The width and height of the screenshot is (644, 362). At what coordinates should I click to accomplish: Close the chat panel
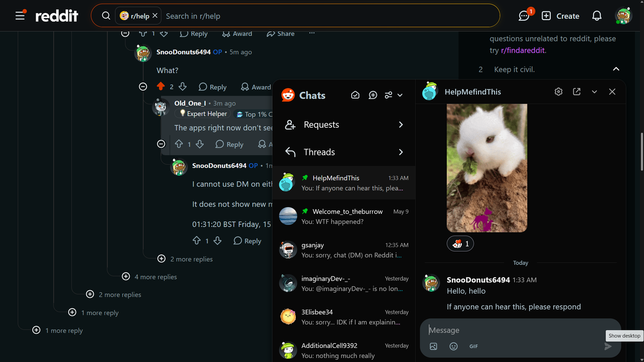pos(612,92)
